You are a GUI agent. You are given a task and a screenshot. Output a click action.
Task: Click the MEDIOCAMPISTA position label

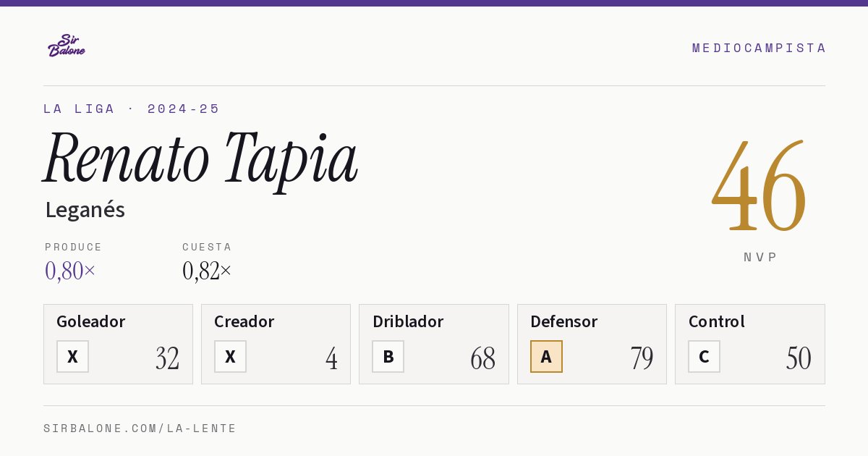[759, 48]
